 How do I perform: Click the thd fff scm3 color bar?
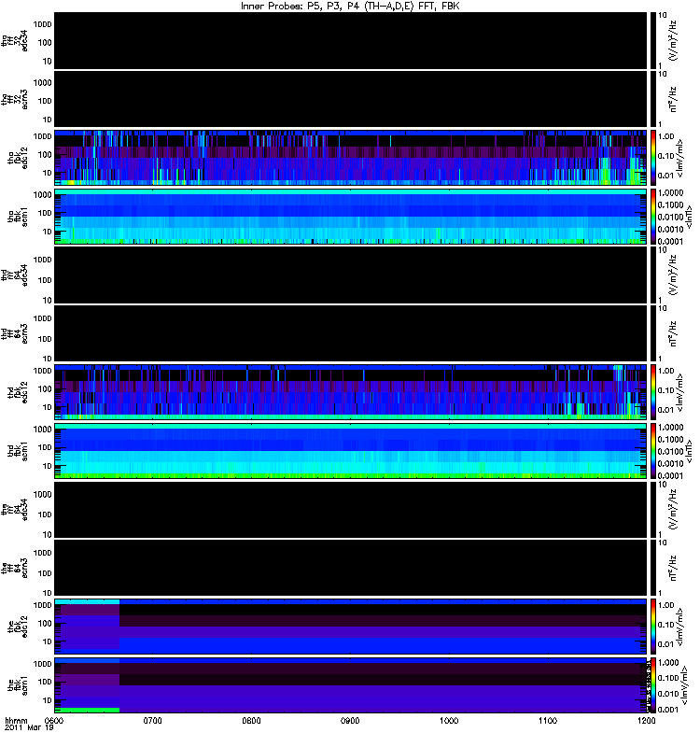(x=653, y=334)
